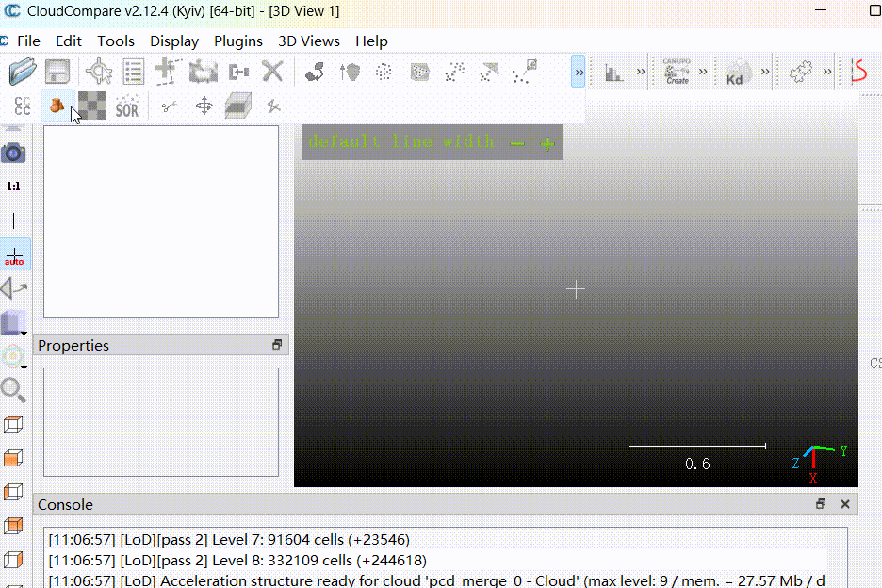Open the Plugins menu
This screenshot has width=882, height=588.
click(x=238, y=41)
